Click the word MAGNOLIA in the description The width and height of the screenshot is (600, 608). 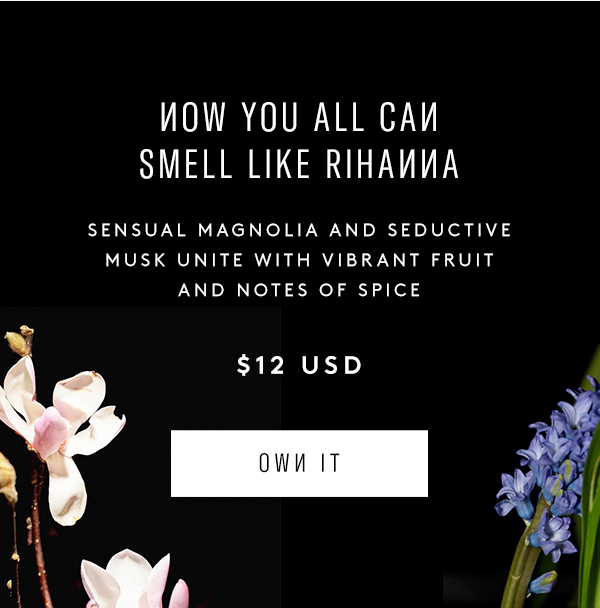point(258,230)
